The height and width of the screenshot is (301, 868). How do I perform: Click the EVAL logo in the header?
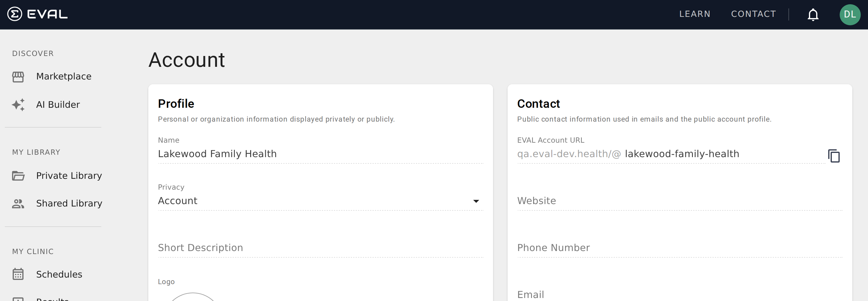38,14
